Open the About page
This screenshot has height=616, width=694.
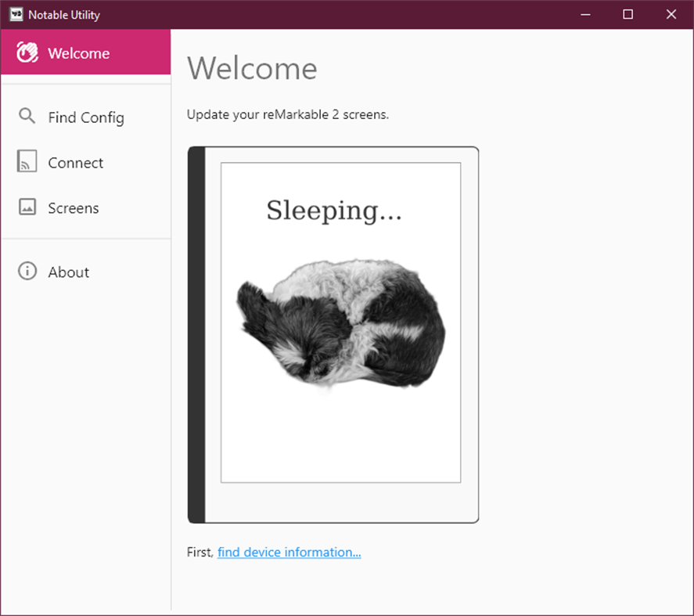tap(69, 272)
